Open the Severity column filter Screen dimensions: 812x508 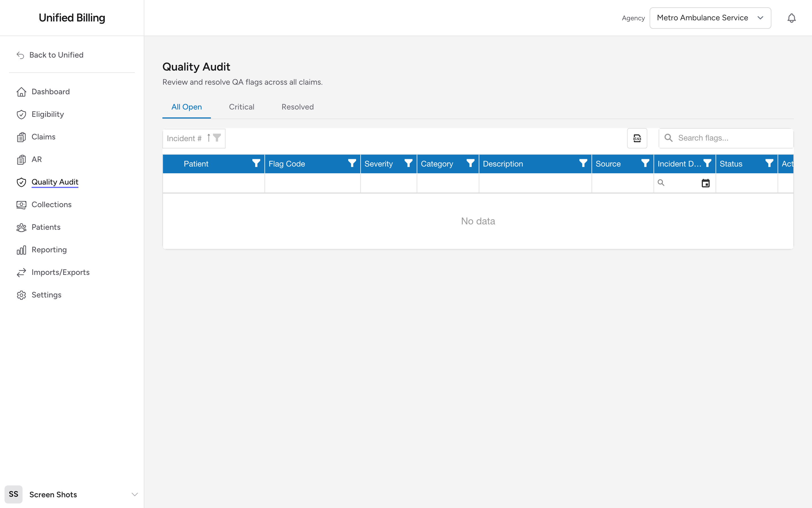tap(408, 163)
